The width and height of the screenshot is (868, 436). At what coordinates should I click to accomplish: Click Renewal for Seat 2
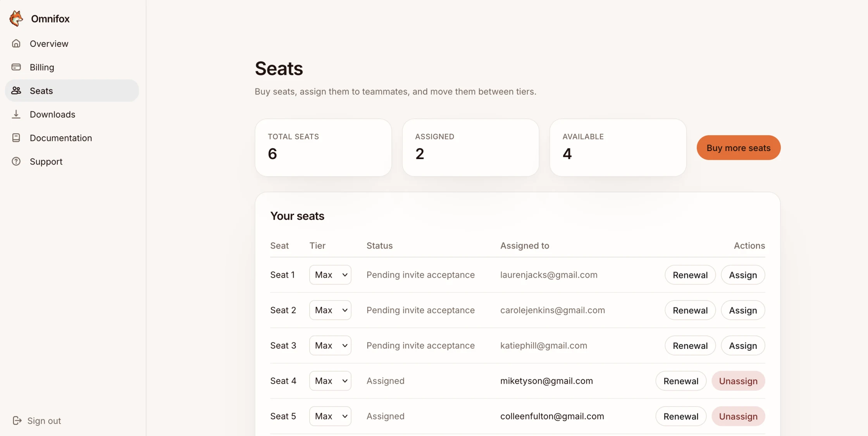pos(690,310)
